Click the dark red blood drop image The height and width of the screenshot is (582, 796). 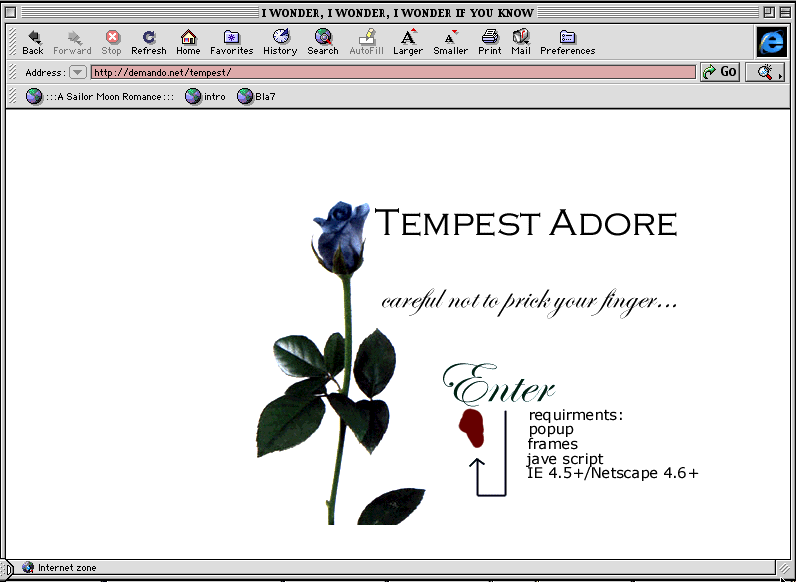point(472,427)
